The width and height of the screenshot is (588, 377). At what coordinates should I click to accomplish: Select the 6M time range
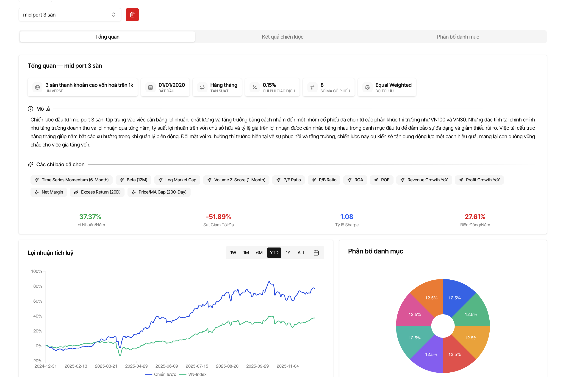coord(259,253)
